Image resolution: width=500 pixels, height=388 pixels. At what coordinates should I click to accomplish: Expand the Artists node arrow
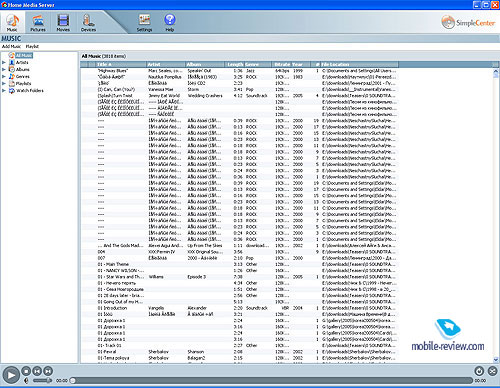pos(4,62)
